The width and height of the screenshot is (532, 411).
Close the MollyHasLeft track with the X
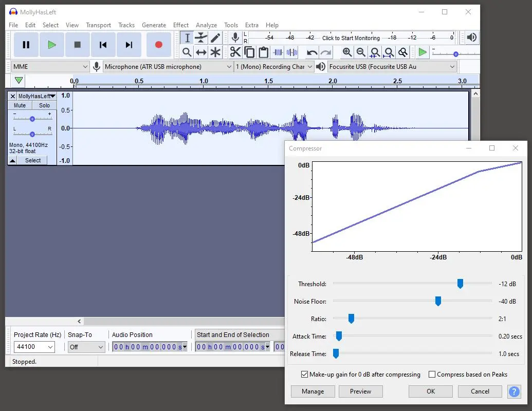[x=12, y=96]
